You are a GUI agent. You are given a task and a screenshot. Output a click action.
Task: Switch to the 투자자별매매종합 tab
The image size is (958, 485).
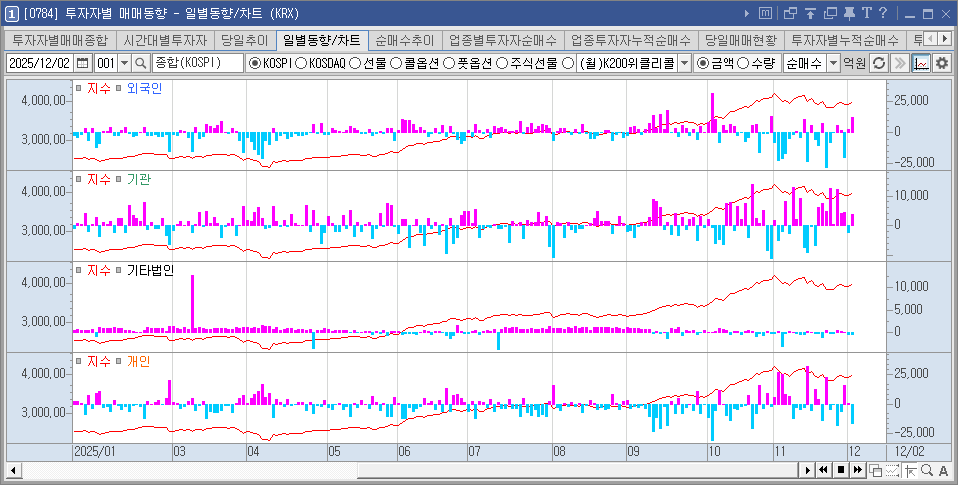60,40
